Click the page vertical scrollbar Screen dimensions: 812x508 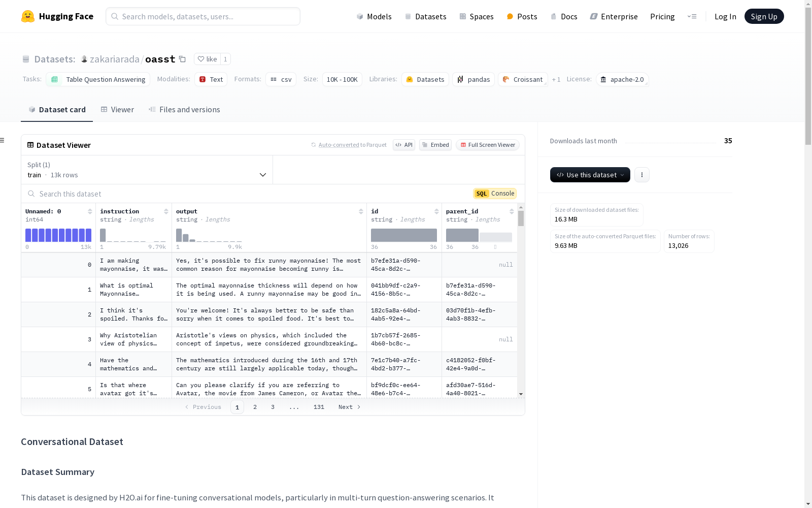point(808,76)
